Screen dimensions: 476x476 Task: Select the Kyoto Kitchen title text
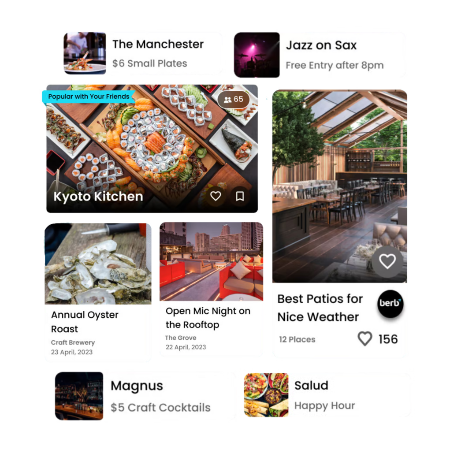point(98,197)
